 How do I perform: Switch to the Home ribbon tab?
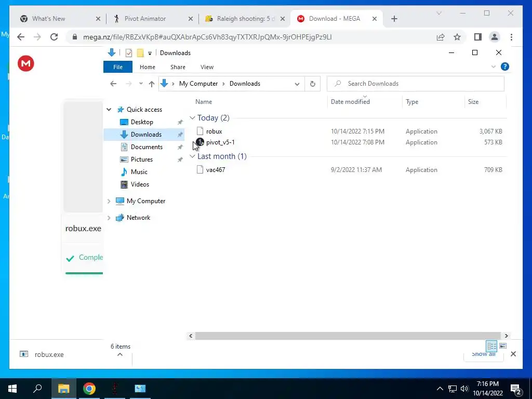pyautogui.click(x=147, y=67)
